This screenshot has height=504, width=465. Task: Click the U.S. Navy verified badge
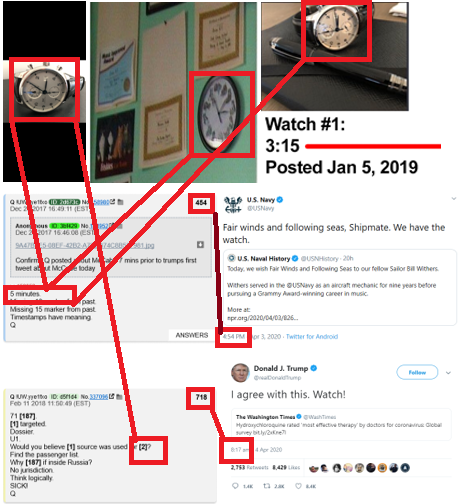click(x=280, y=200)
